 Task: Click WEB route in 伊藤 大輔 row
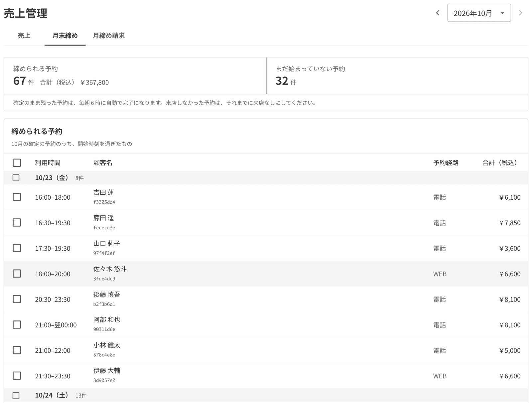[x=440, y=376]
